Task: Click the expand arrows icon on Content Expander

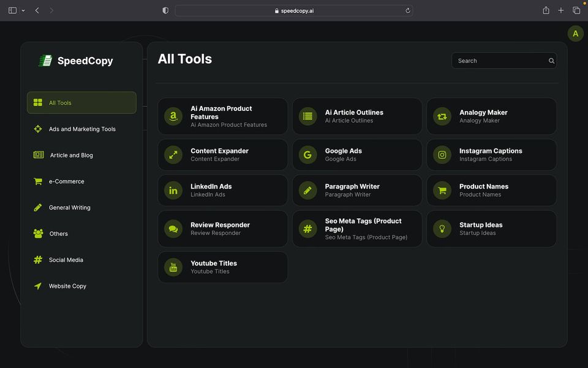Action: [173, 155]
